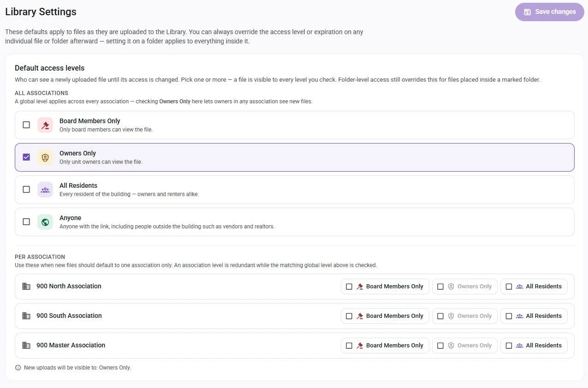Click the 900 Master Association name
Viewport: 588px width, 388px height.
[71, 345]
